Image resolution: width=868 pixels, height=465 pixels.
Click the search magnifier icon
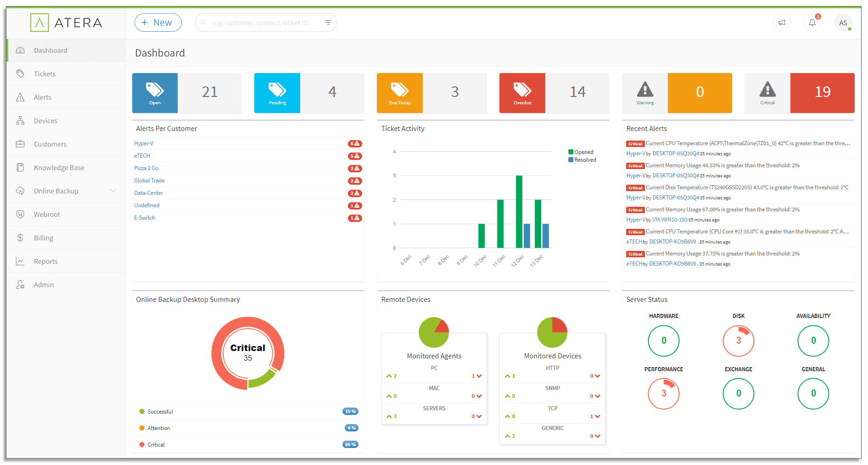coord(204,23)
